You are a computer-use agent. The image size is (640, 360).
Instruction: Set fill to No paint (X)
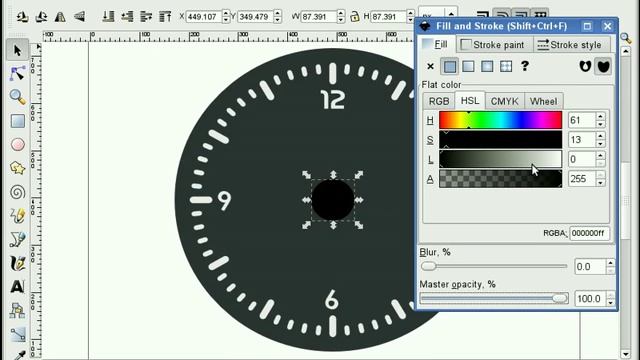click(430, 66)
